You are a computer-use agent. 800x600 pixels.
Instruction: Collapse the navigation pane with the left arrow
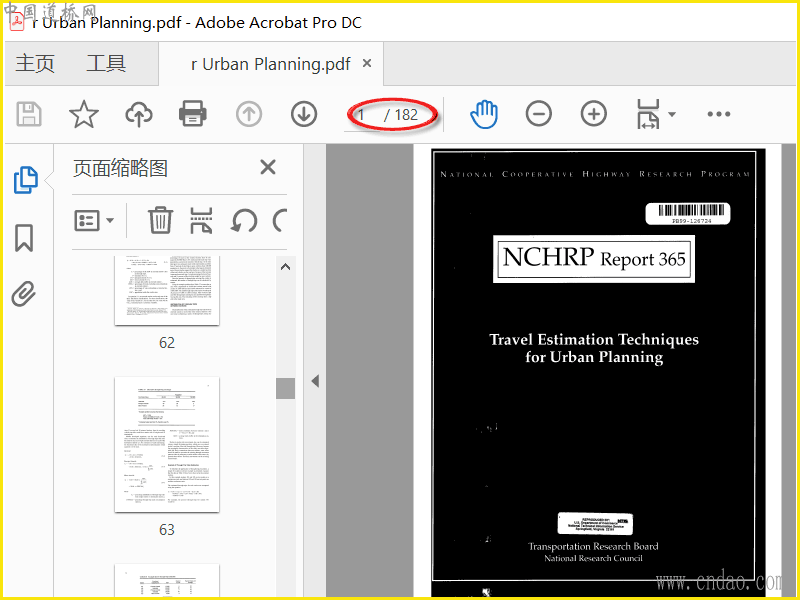click(x=315, y=381)
